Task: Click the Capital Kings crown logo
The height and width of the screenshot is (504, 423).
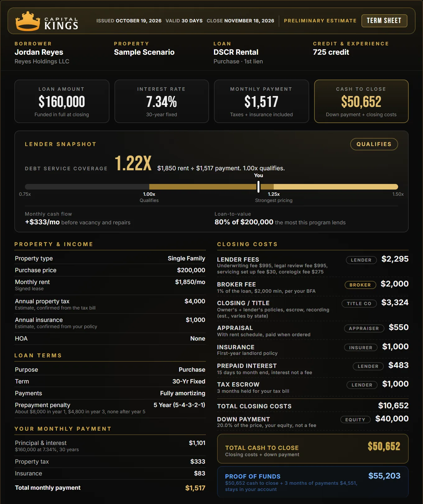Action: click(28, 21)
